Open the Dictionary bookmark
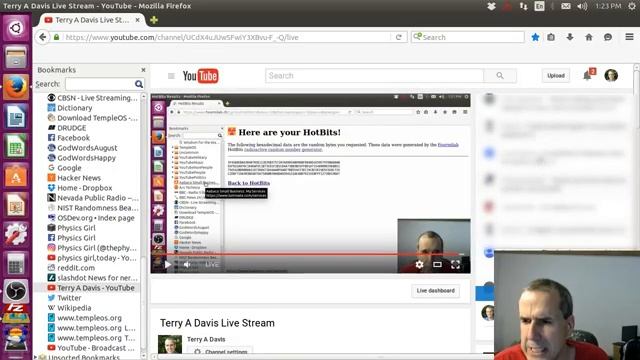Viewport: 640px width, 360px height. click(x=70, y=108)
